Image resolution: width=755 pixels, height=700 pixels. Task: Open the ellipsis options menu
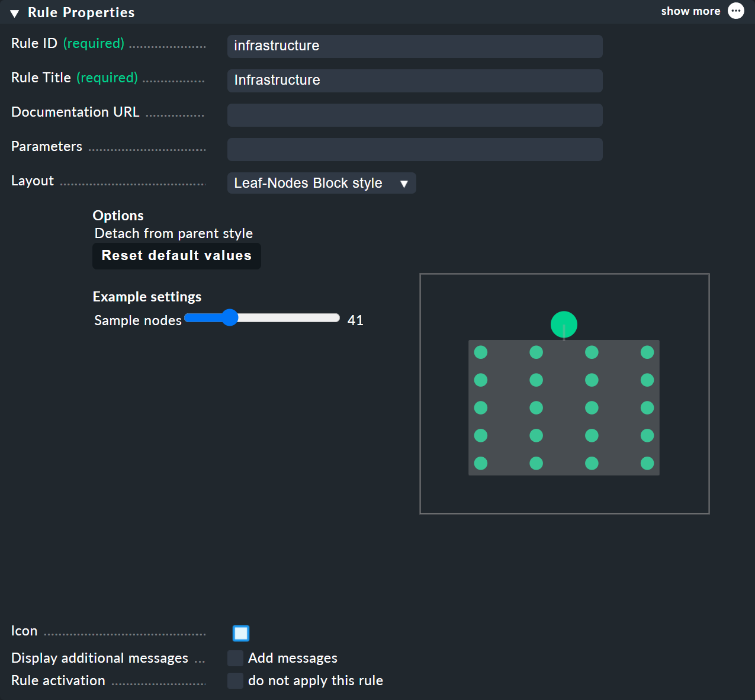coord(735,11)
